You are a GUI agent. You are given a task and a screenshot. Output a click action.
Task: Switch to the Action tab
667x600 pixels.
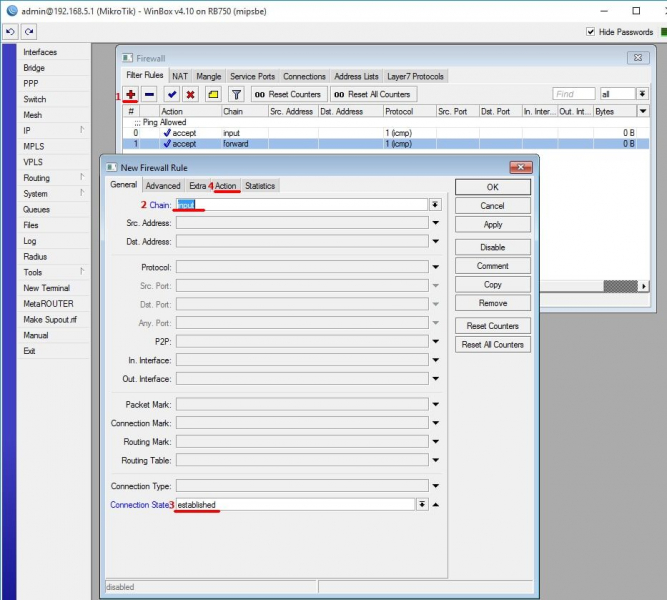(226, 186)
